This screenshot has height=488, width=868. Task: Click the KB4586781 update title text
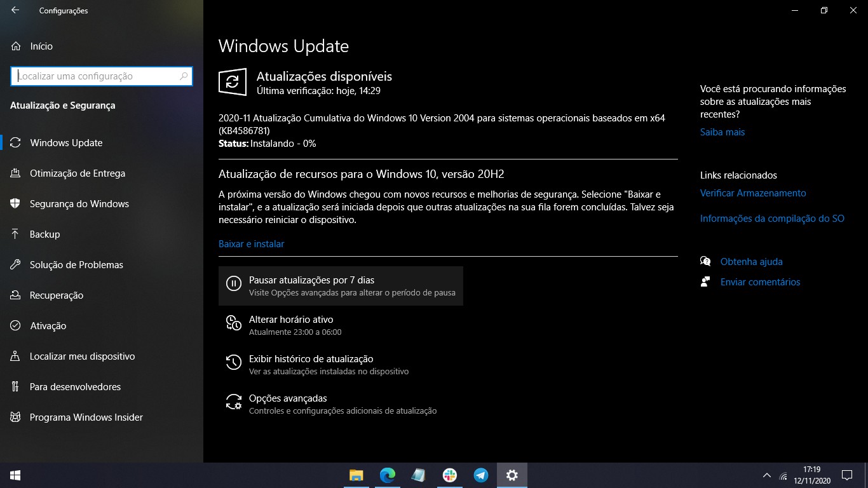442,125
